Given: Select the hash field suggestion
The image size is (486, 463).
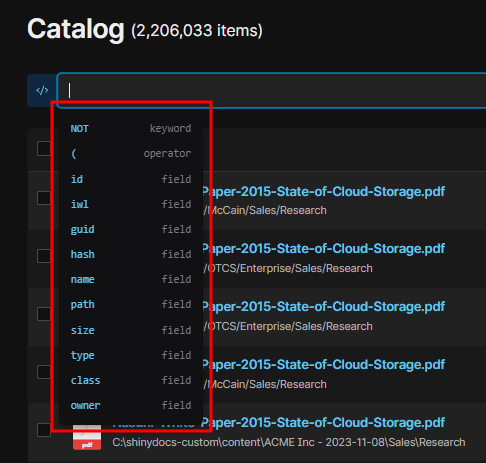Looking at the screenshot, I should click(x=131, y=254).
